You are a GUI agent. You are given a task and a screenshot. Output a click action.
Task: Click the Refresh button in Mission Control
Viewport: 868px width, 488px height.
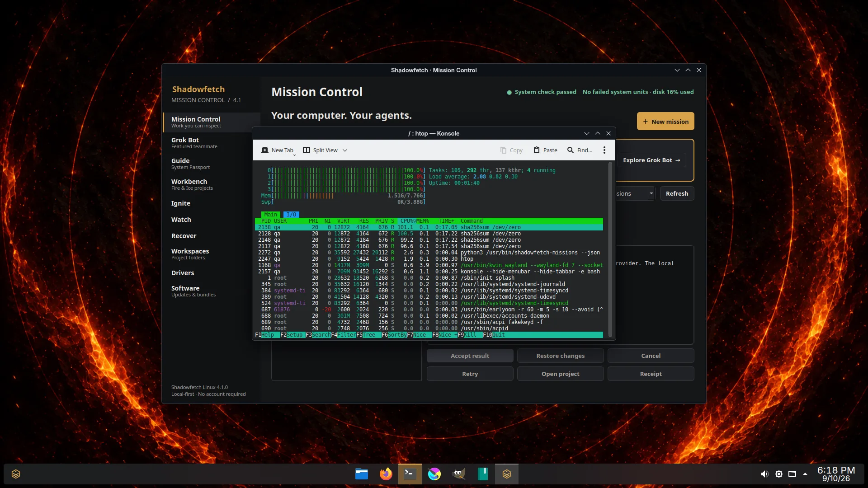tap(677, 193)
